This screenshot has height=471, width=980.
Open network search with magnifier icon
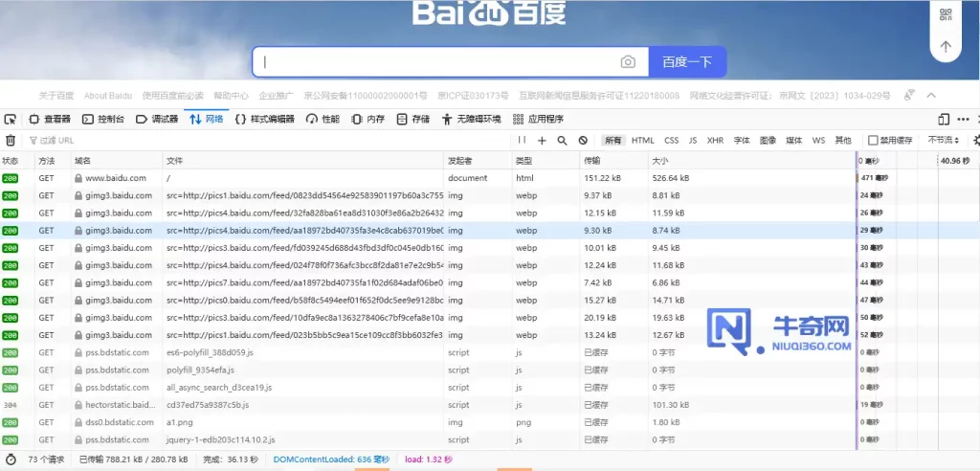(562, 141)
